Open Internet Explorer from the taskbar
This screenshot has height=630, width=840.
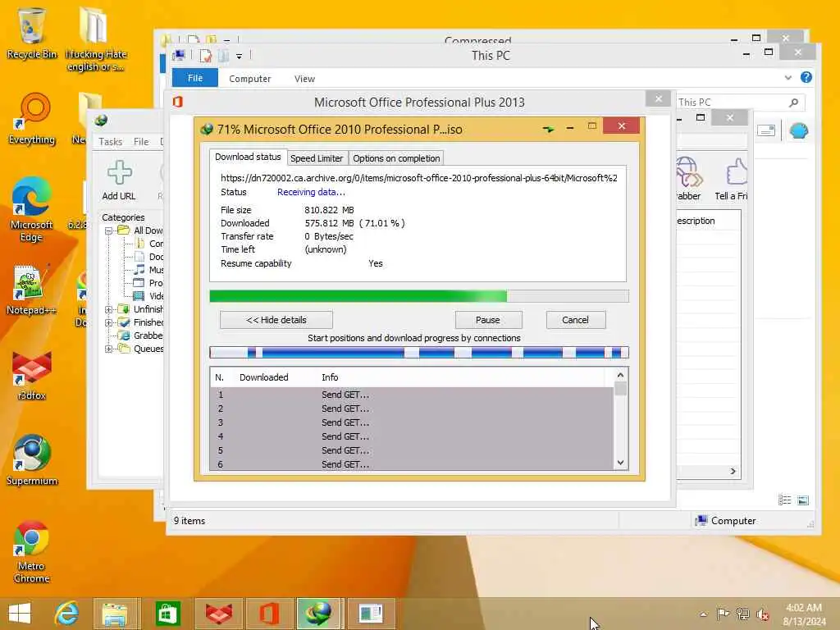[x=66, y=614]
